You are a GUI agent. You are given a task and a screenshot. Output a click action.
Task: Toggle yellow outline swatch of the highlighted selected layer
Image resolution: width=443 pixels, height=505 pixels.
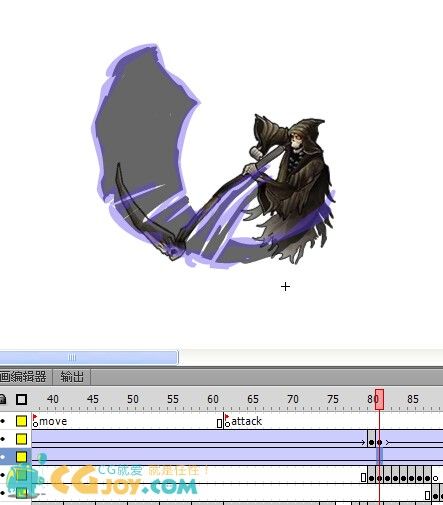click(21, 457)
